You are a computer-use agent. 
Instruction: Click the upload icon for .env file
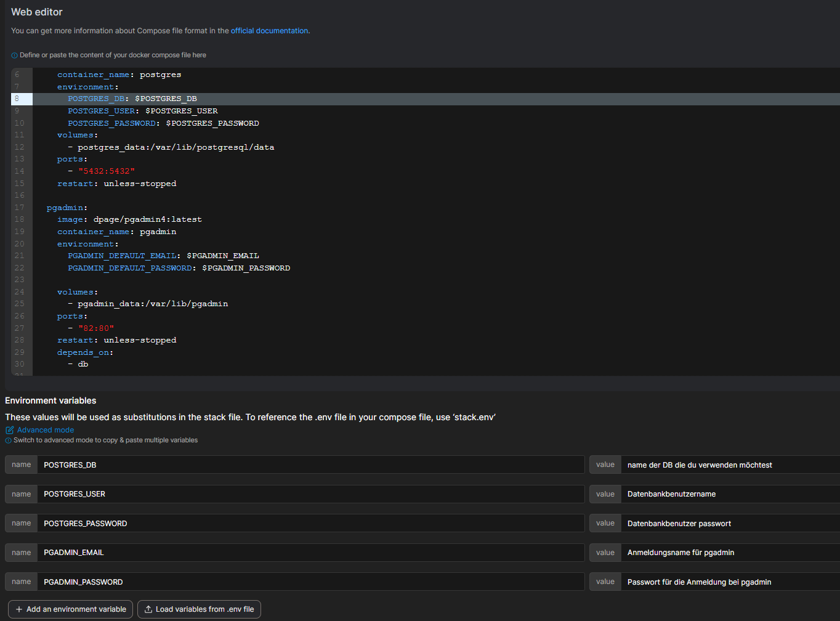point(148,609)
